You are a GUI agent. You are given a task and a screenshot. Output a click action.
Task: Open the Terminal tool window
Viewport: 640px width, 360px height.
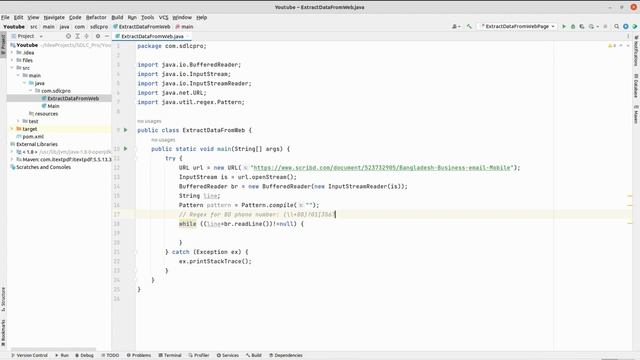pos(170,356)
